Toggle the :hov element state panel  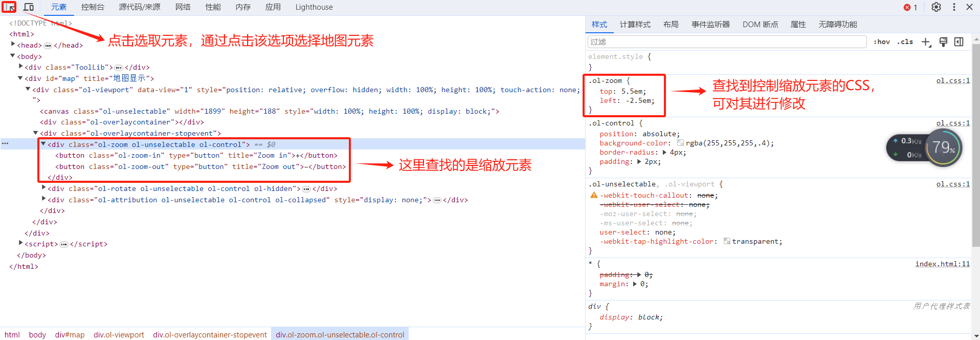(882, 42)
